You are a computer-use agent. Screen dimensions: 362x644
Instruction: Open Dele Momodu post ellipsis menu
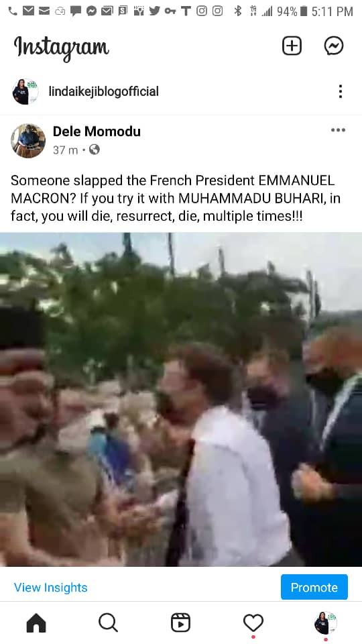click(x=338, y=130)
